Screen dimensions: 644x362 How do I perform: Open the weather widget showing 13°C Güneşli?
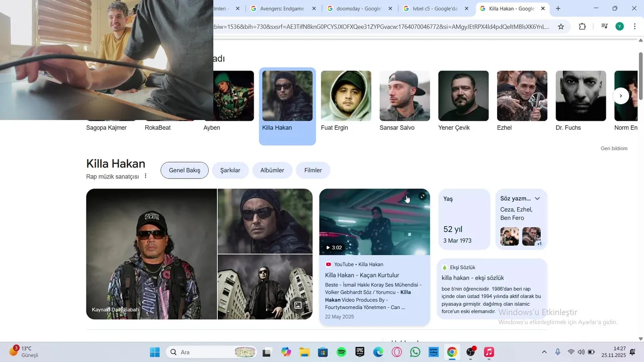point(24,351)
